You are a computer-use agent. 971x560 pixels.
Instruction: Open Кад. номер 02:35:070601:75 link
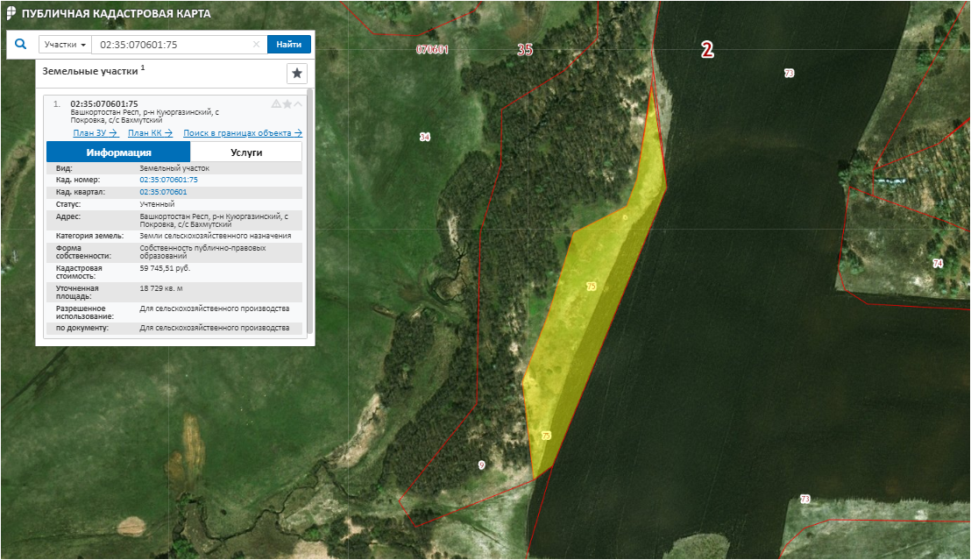click(x=168, y=180)
